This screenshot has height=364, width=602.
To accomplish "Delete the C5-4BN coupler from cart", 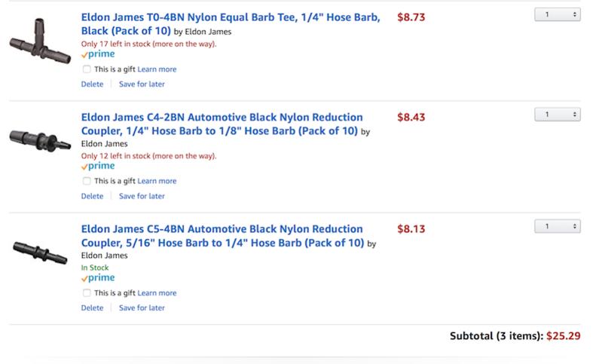I will click(x=92, y=308).
